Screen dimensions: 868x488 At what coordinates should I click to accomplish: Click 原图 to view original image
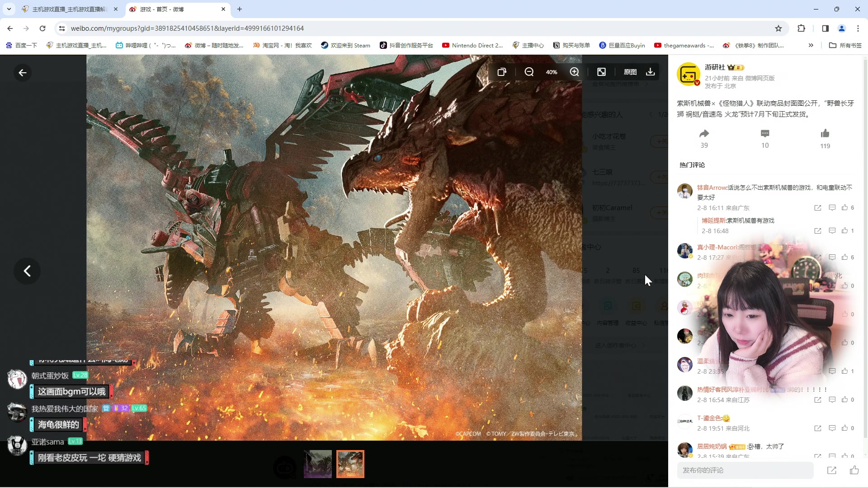click(630, 72)
